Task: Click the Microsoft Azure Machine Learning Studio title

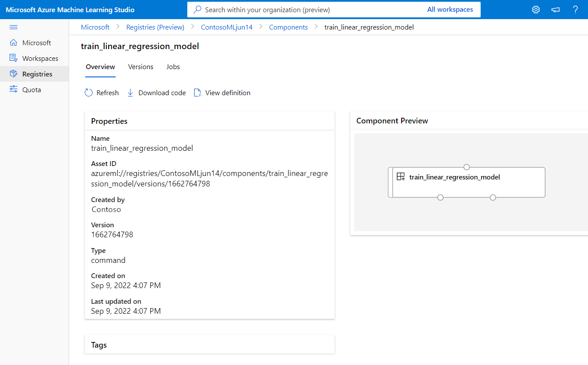Action: tap(70, 10)
